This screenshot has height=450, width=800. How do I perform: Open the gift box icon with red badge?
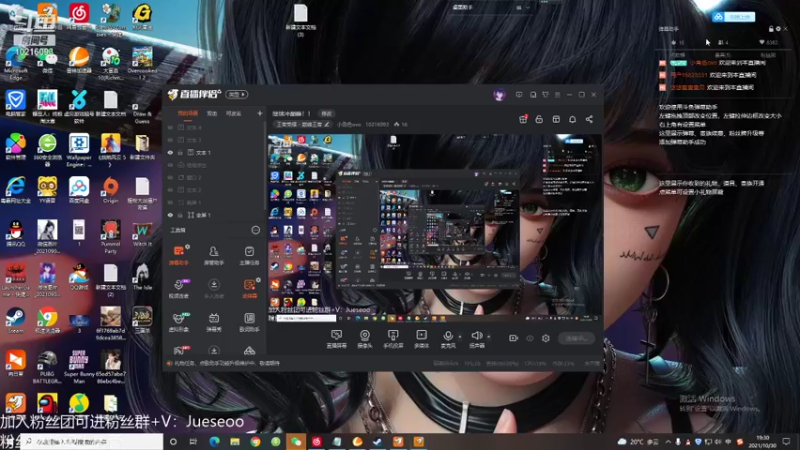523,119
